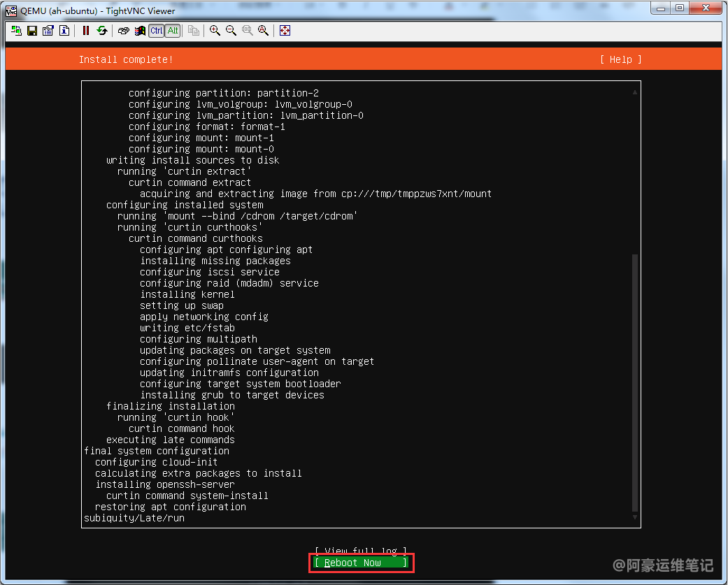Screen dimensions: 728x585
Task: Zoom out of the remote display
Action: pos(231,31)
